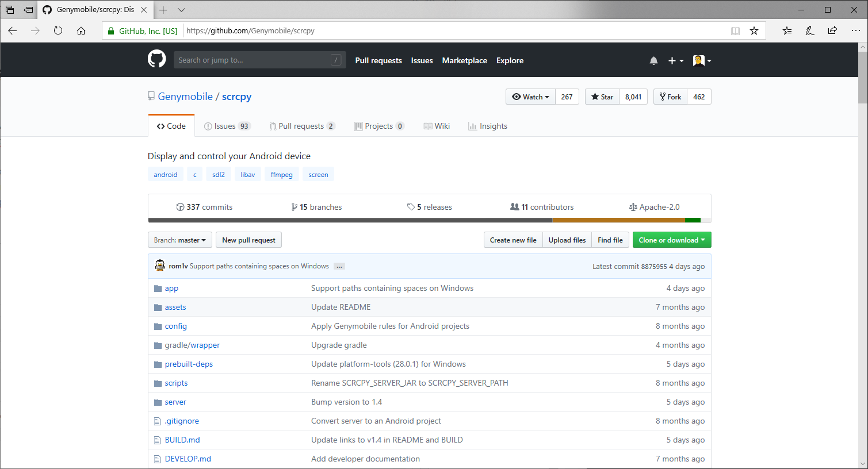Star the scrcpy repository
This screenshot has height=469, width=868.
click(x=602, y=97)
